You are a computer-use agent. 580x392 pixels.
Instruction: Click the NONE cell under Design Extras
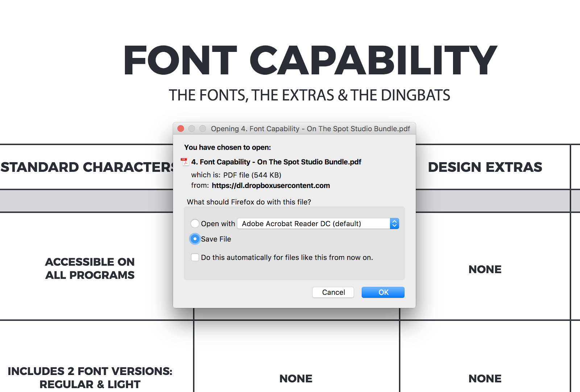[485, 269]
